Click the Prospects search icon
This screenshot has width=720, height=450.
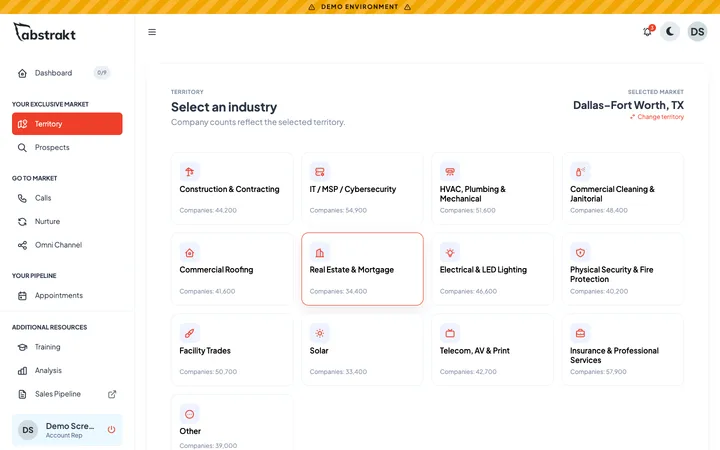(x=22, y=147)
